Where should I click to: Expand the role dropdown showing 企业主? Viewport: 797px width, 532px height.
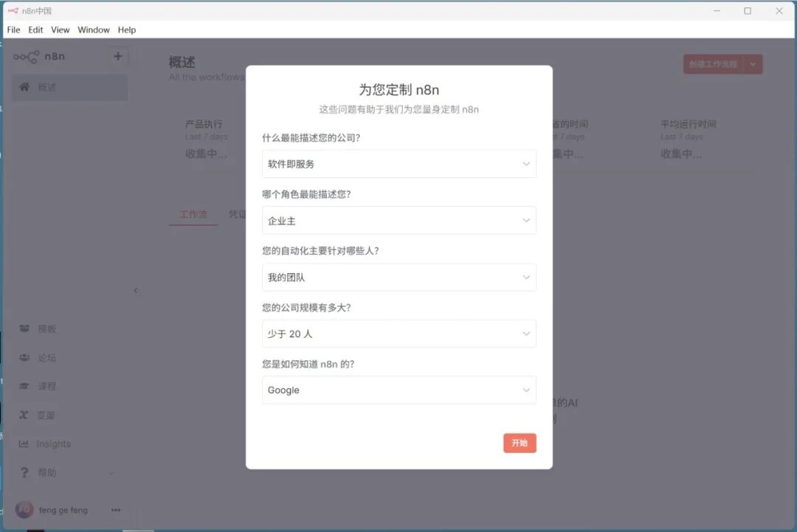398,220
